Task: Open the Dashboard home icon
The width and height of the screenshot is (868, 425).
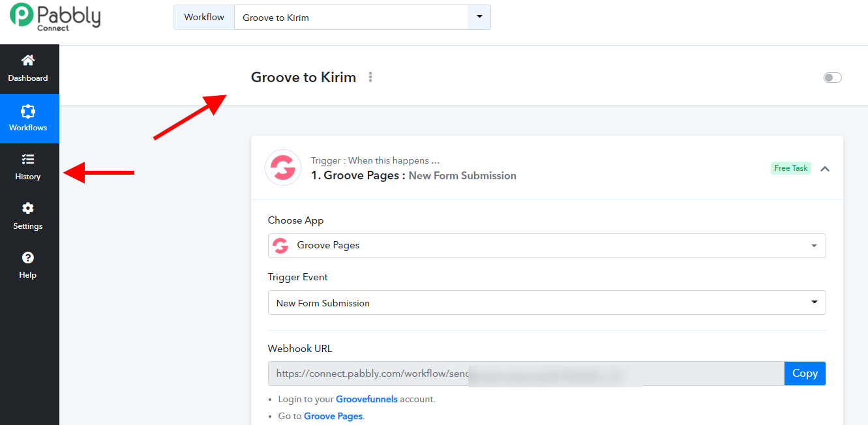Action: click(28, 61)
